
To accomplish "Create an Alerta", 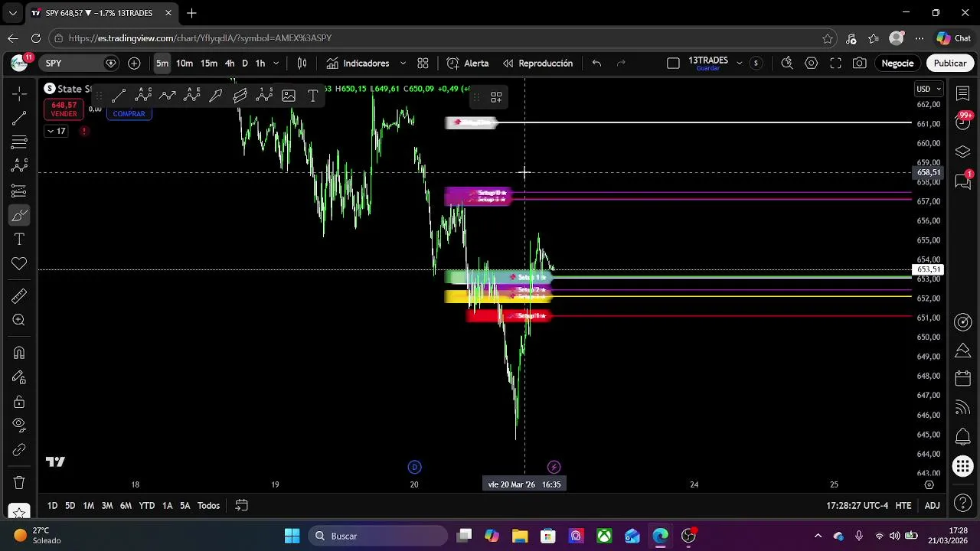I will coord(468,64).
